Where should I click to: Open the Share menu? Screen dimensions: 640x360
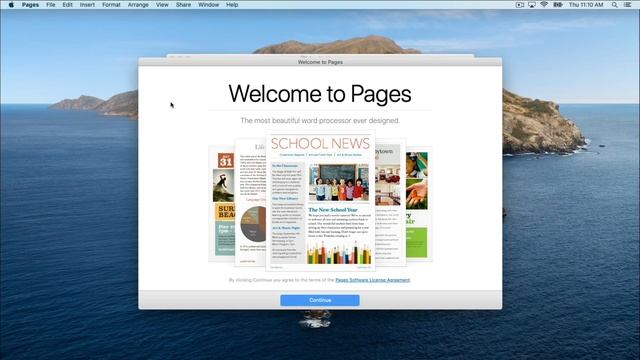tap(183, 5)
